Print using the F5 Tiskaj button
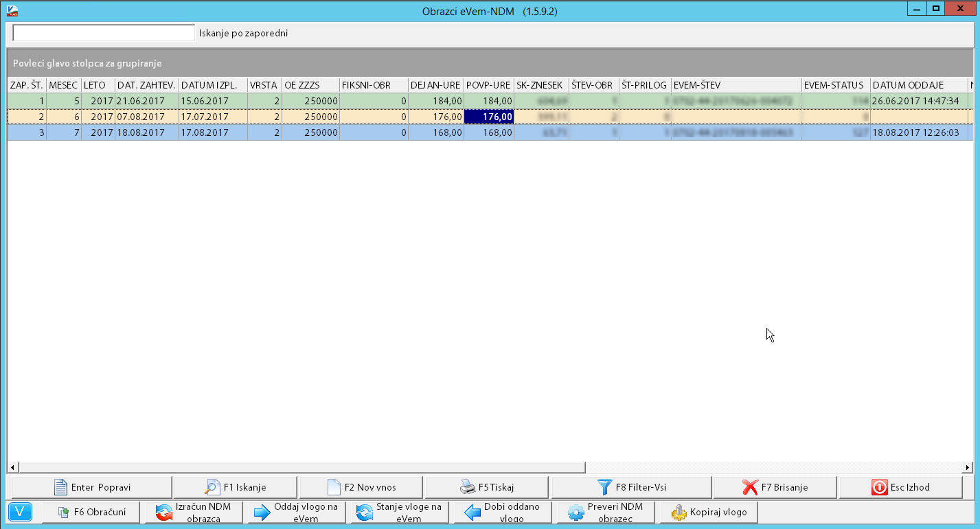The image size is (980, 529). (487, 487)
